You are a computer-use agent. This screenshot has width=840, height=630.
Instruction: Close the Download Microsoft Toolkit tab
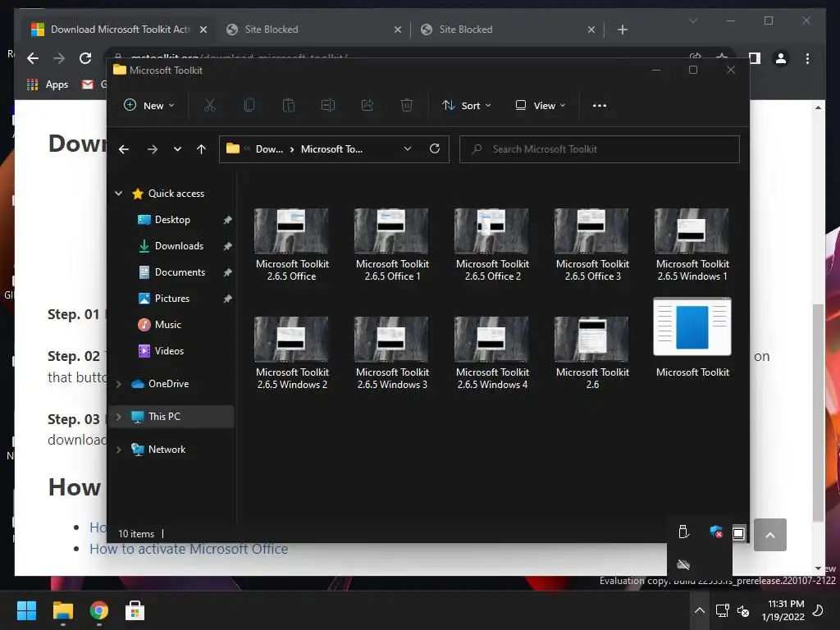pyautogui.click(x=203, y=30)
